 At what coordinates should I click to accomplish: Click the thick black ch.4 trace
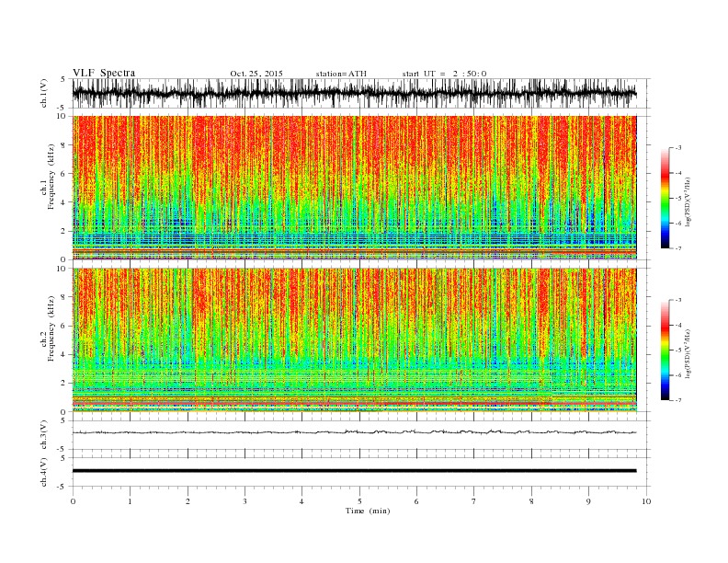click(354, 471)
